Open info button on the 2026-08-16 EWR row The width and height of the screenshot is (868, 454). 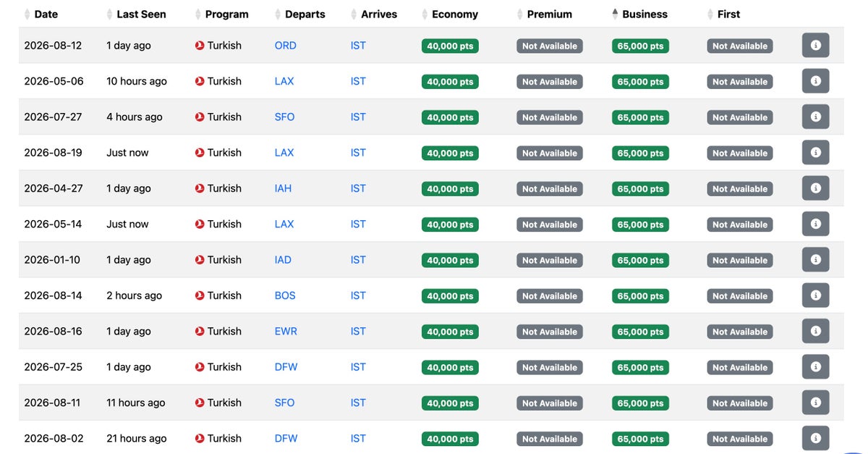tap(815, 331)
